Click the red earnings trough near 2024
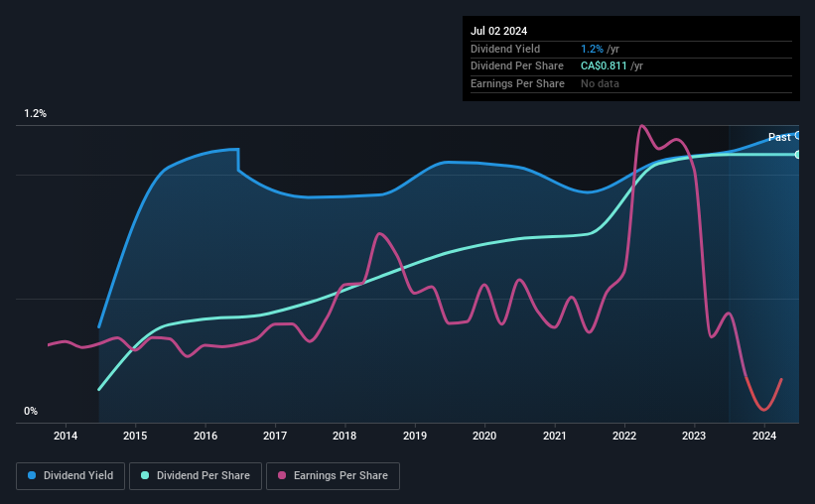 [763, 409]
